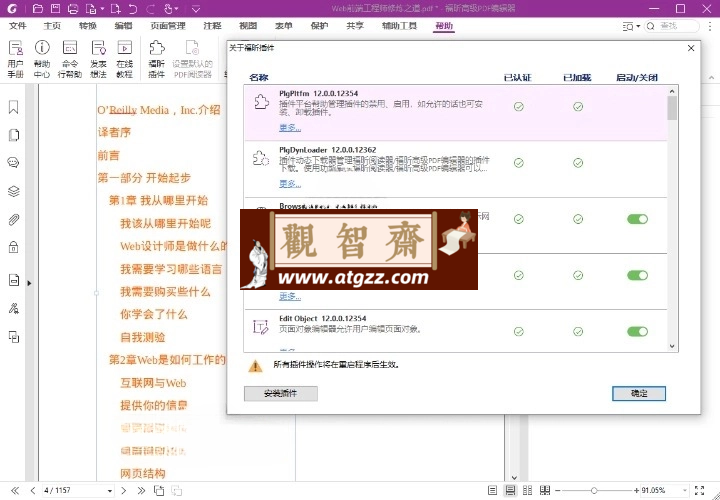Click plugin list scrollbar up arrow
The width and height of the screenshot is (720, 500).
coord(672,91)
